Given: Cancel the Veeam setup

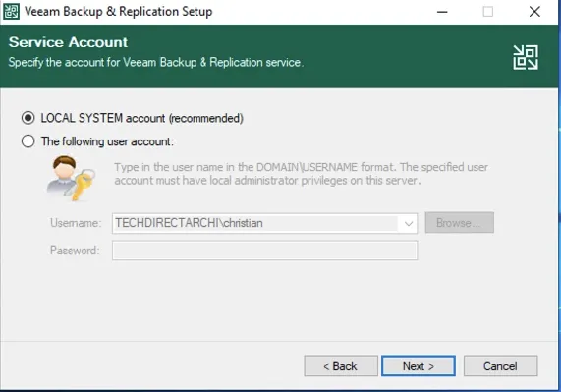Looking at the screenshot, I should [500, 365].
